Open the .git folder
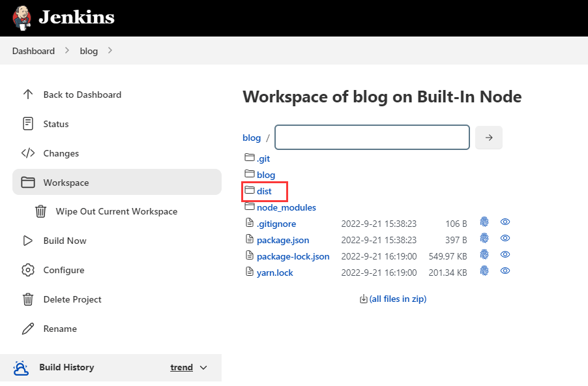The width and height of the screenshot is (588, 386). coord(263,158)
